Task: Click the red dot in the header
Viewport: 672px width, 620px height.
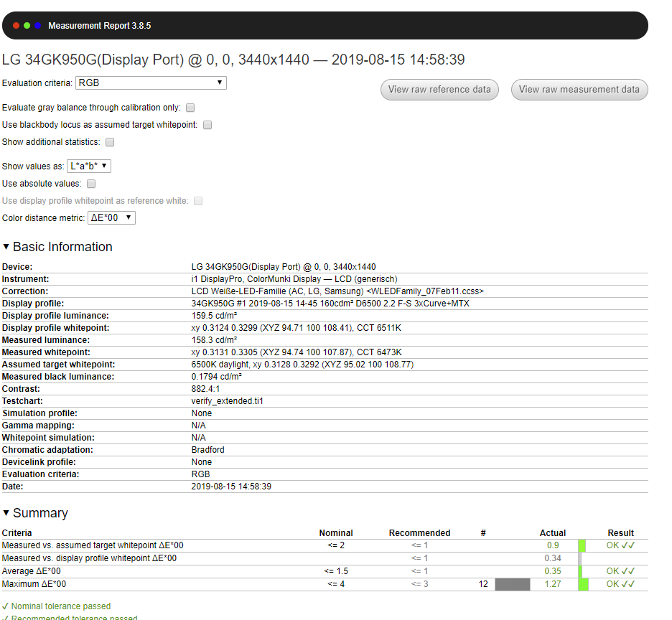Action: point(17,26)
